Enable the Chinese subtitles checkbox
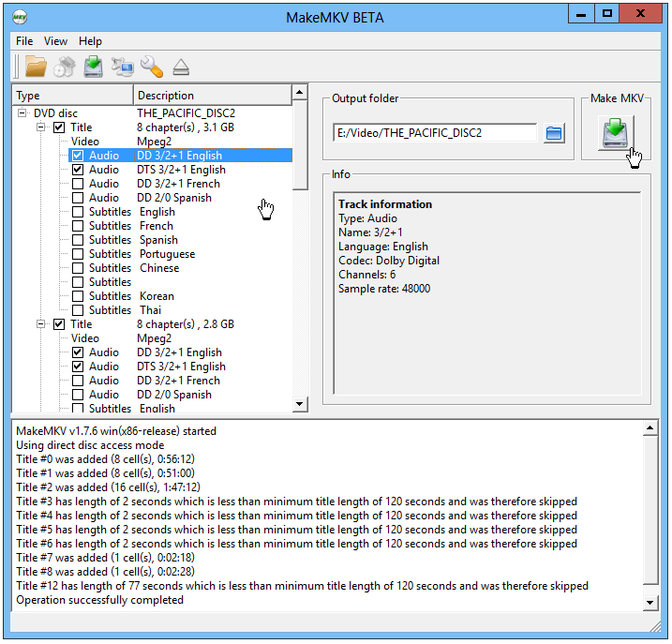The image size is (672, 644). pyautogui.click(x=78, y=268)
